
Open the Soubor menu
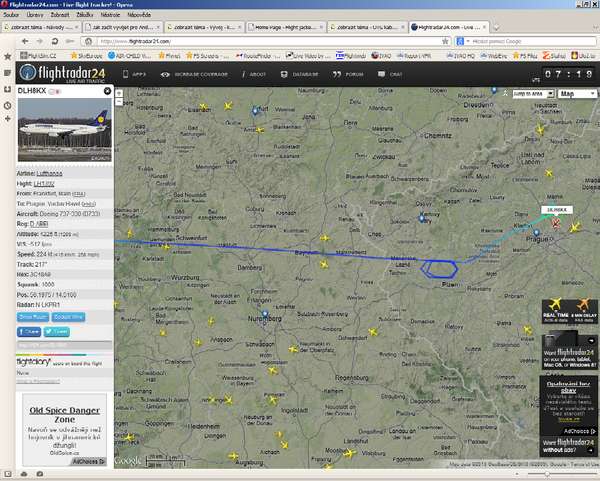[x=11, y=15]
